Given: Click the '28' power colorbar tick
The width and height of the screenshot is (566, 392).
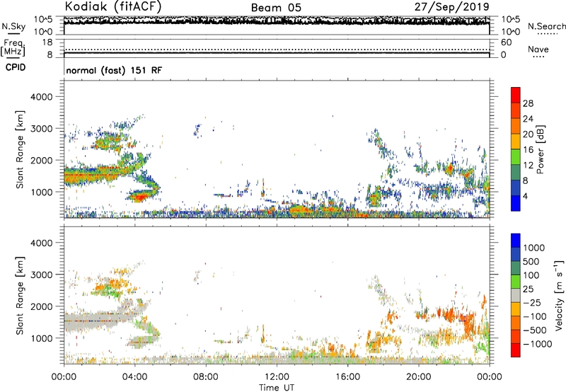Looking at the screenshot, I should (528, 103).
